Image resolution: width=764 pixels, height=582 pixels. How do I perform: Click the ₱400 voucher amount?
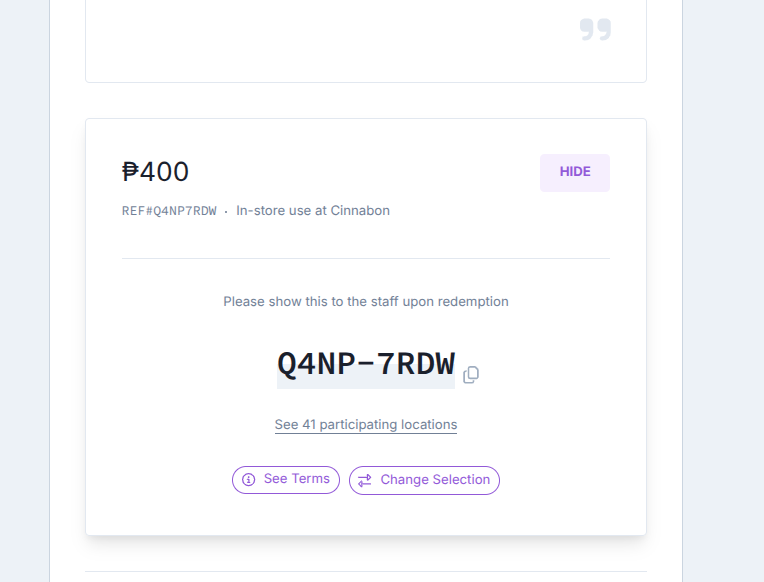pos(155,172)
